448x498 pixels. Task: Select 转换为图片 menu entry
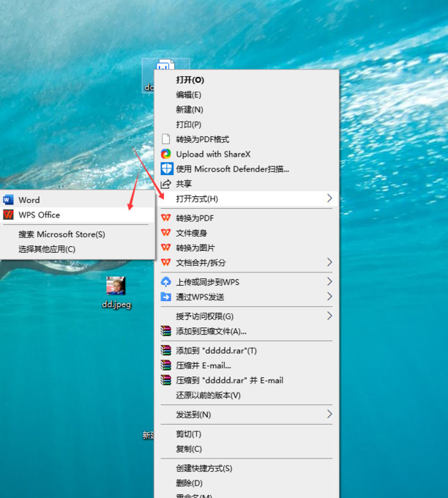click(247, 248)
